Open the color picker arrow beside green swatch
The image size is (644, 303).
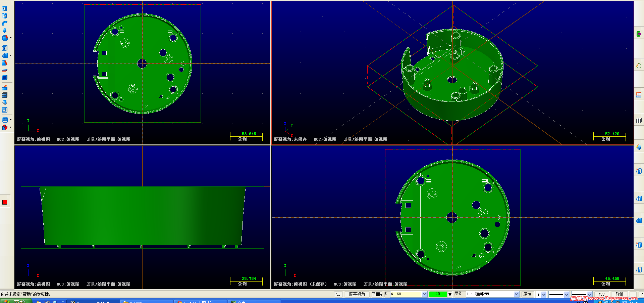pos(450,294)
